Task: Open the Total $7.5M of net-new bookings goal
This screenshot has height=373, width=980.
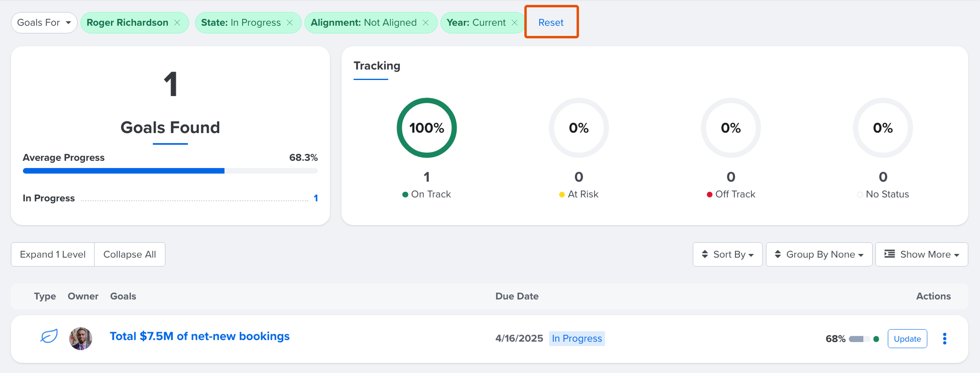Action: [200, 336]
